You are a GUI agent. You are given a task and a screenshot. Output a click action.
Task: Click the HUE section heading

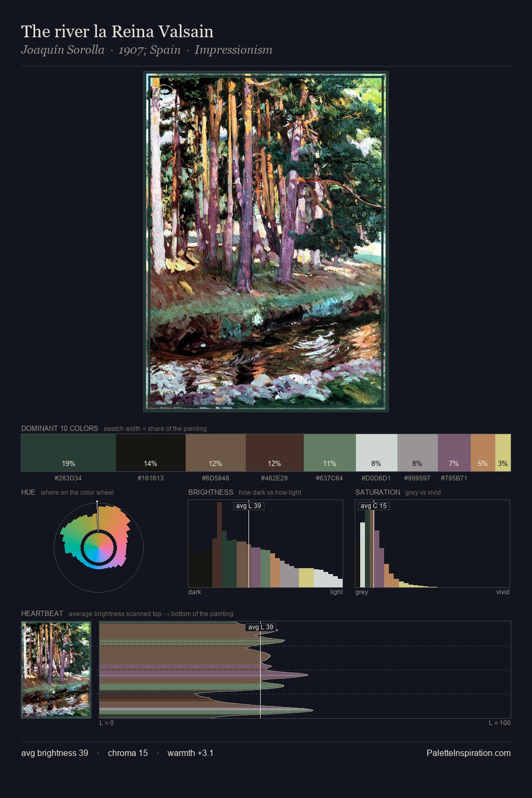28,492
